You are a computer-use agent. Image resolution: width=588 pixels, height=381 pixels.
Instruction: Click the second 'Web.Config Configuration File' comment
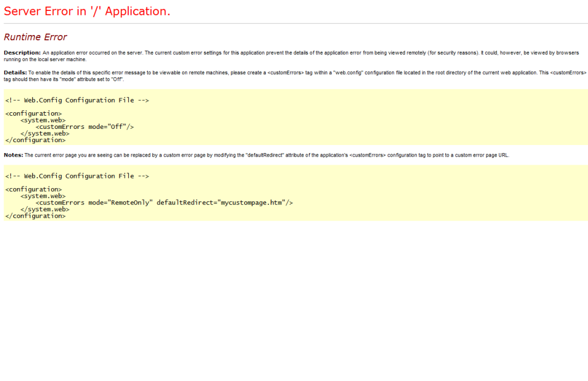(x=77, y=176)
